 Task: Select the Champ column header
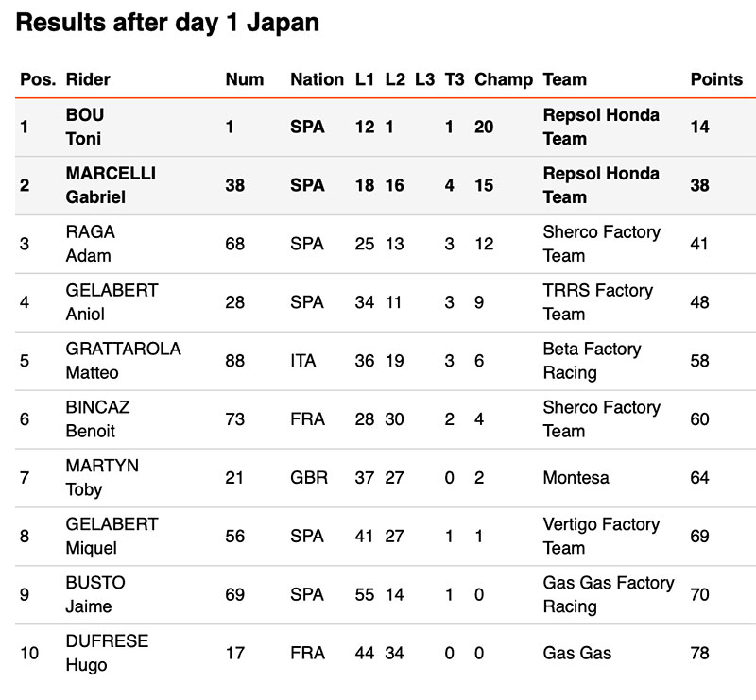click(x=504, y=79)
